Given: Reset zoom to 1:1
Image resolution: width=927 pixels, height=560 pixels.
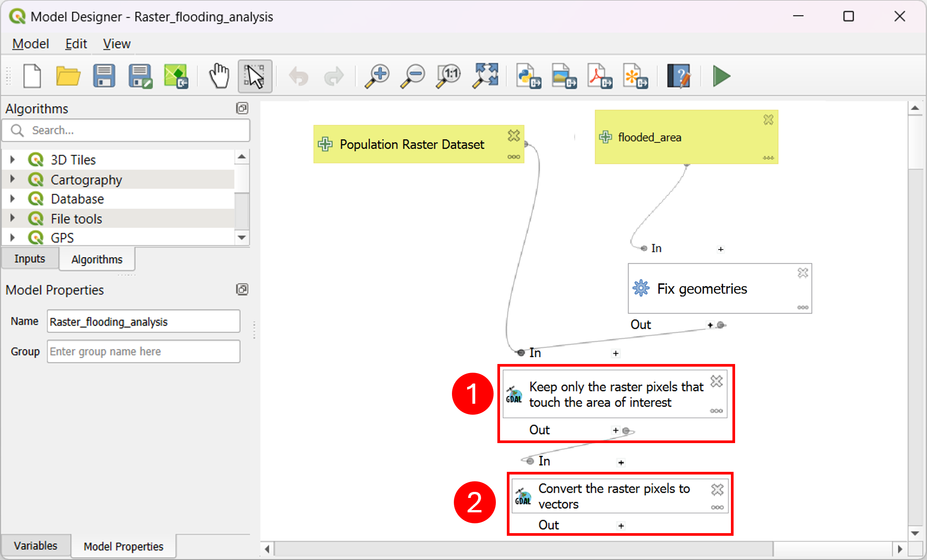Looking at the screenshot, I should 449,76.
